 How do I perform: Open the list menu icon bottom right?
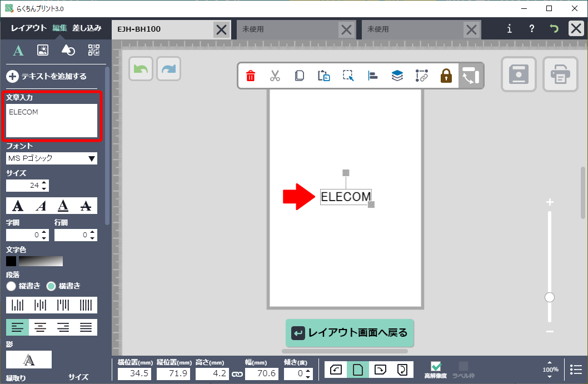tap(576, 370)
